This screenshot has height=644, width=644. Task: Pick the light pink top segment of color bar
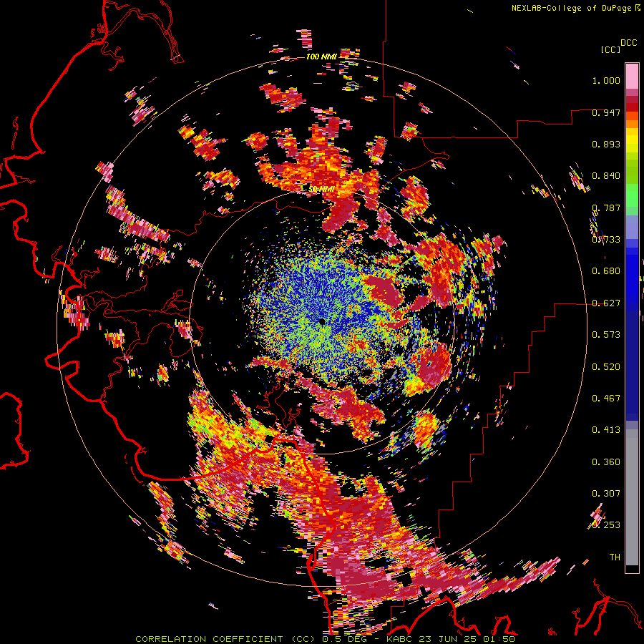(x=632, y=76)
